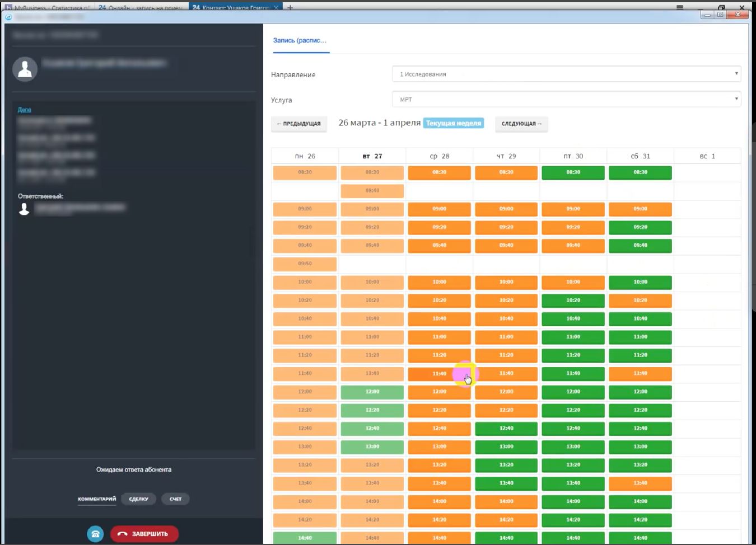Book Saturday 31 slot at 08:30
This screenshot has height=545, width=756.
(640, 172)
